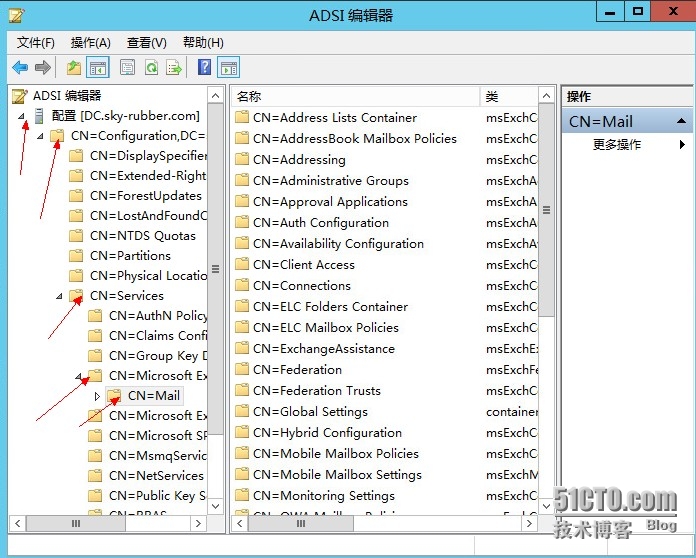The image size is (696, 558).
Task: Click 更多操作 in the actions pane
Action: click(x=617, y=145)
